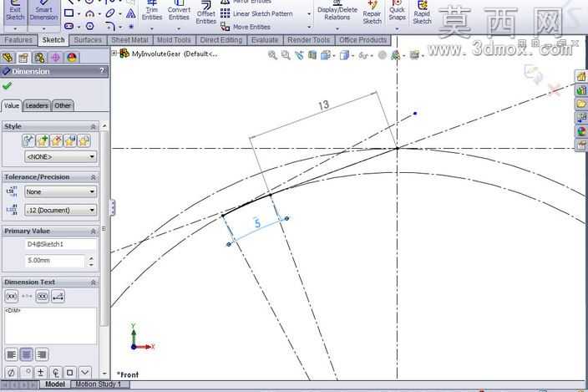Switch to Surfaces tab
This screenshot has height=392, width=588.
pos(88,40)
